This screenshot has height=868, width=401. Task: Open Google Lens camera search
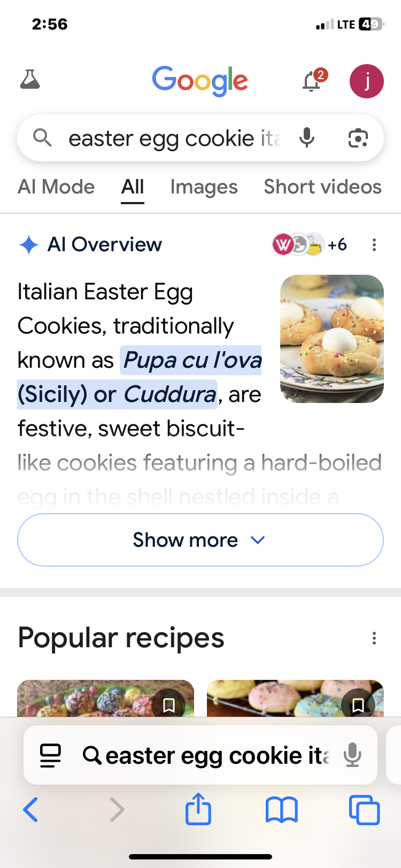(x=358, y=138)
